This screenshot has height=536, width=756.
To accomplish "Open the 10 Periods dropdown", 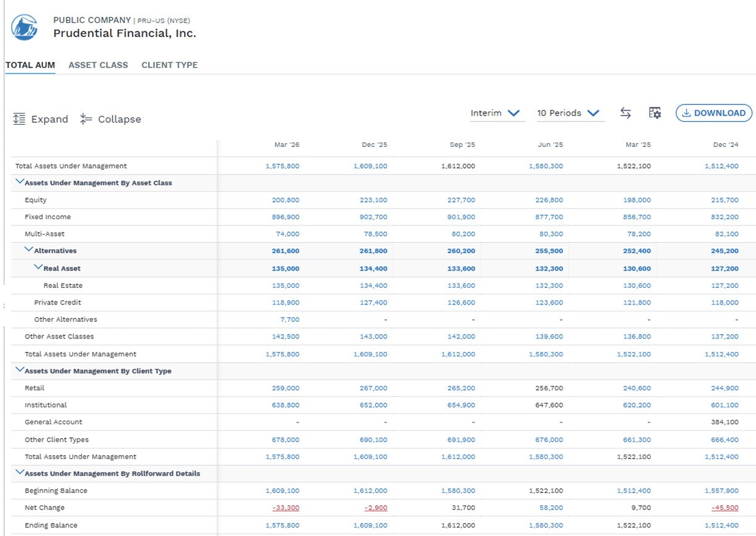I will [568, 113].
